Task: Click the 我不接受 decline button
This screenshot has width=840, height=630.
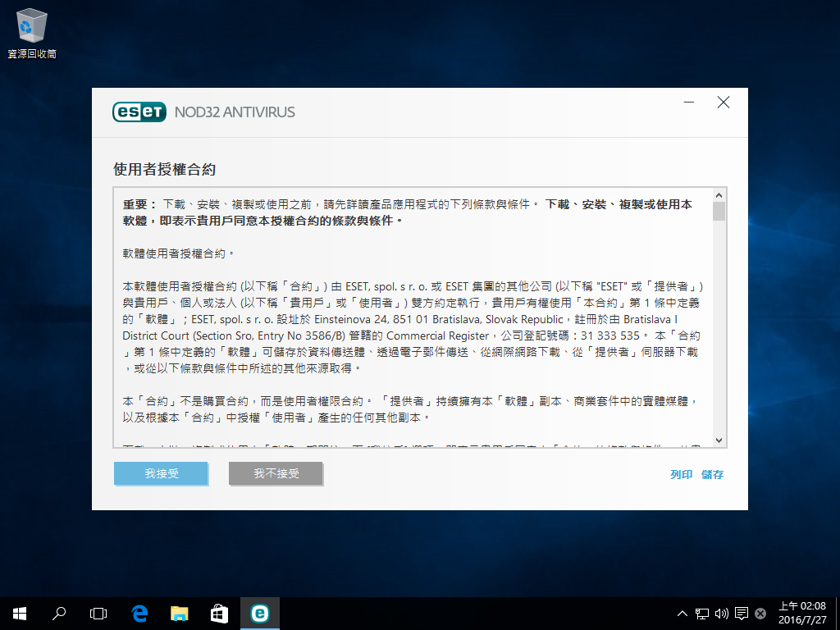Action: (276, 473)
